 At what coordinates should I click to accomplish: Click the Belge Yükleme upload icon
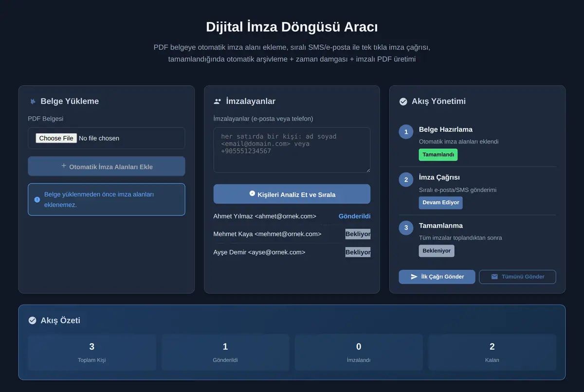[33, 101]
